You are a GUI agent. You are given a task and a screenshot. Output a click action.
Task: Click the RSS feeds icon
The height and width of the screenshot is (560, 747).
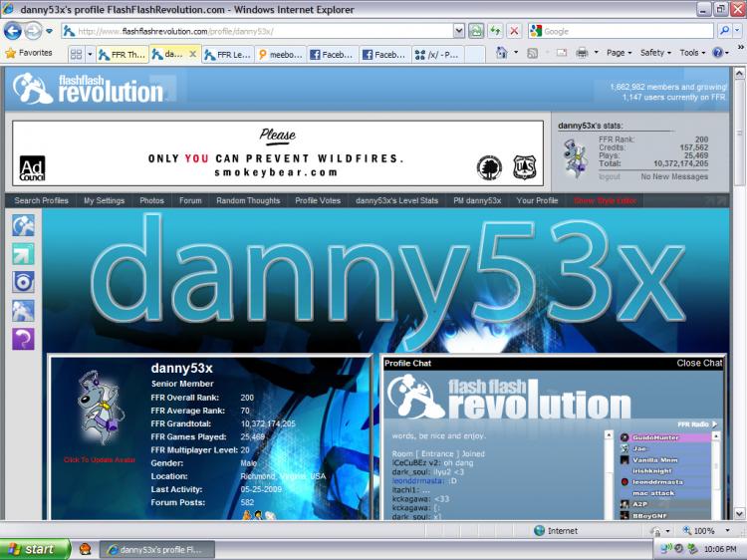pyautogui.click(x=532, y=53)
